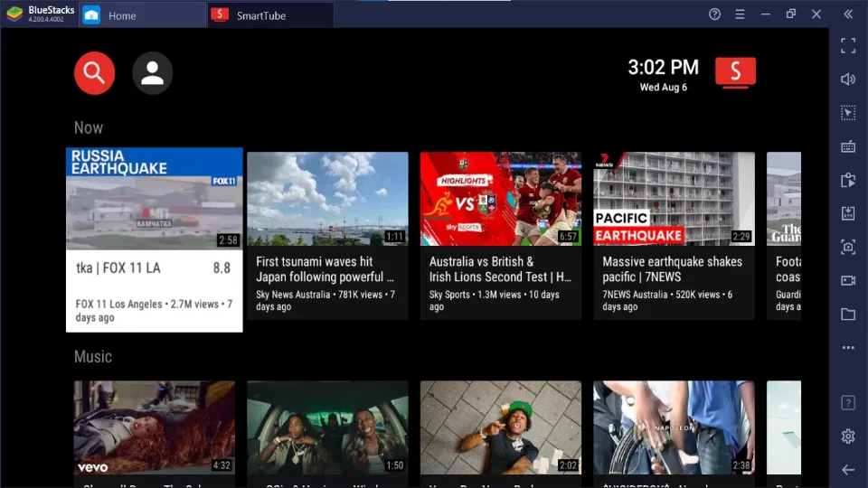Collapse the BlueStacks side toolbar

(x=848, y=14)
